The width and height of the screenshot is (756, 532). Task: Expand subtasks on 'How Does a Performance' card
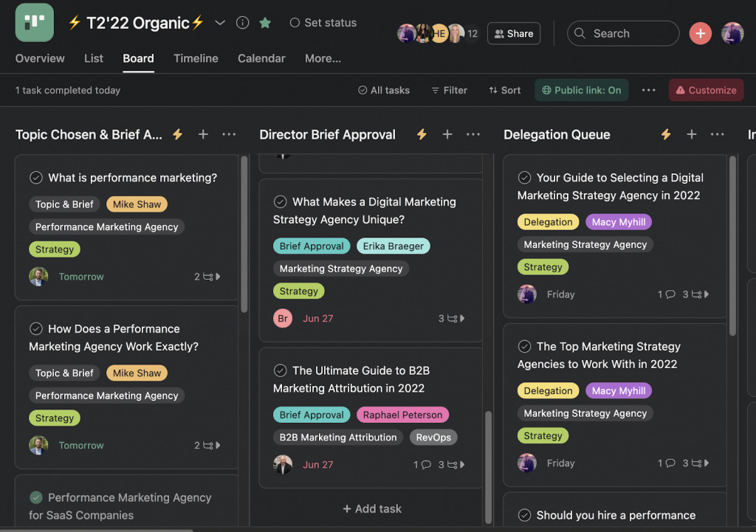(x=207, y=445)
